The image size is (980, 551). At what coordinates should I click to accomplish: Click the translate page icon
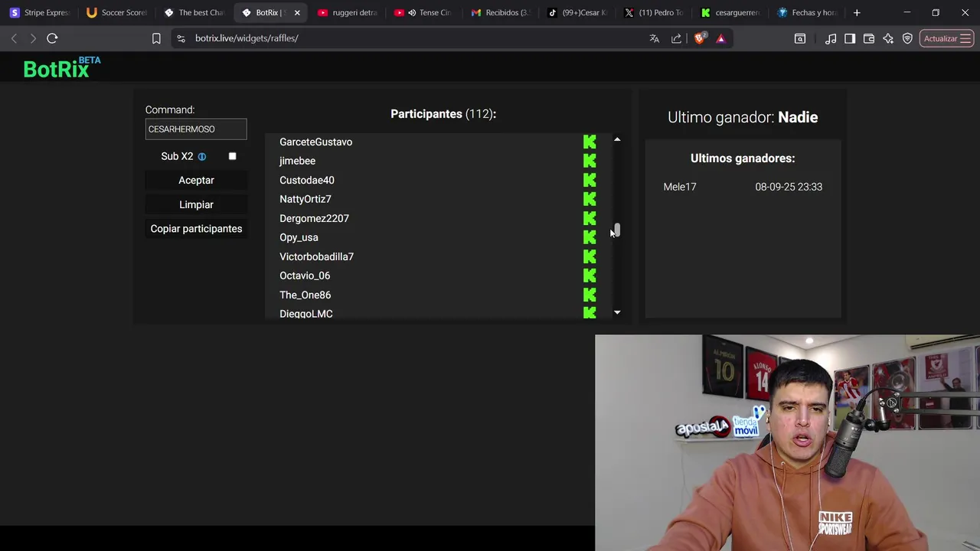tap(655, 38)
